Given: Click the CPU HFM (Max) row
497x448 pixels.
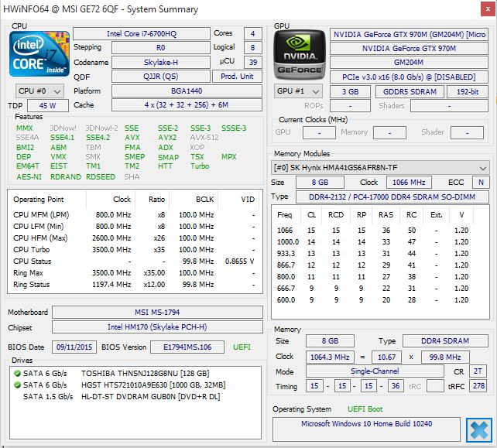Looking at the screenshot, I should [x=135, y=238].
